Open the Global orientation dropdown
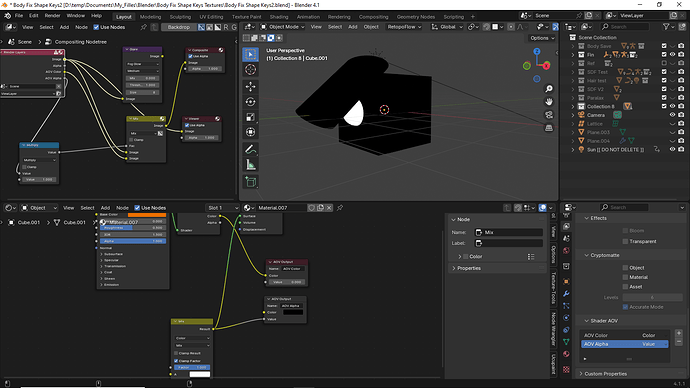Image resolution: width=690 pixels, height=388 pixels. click(x=447, y=27)
